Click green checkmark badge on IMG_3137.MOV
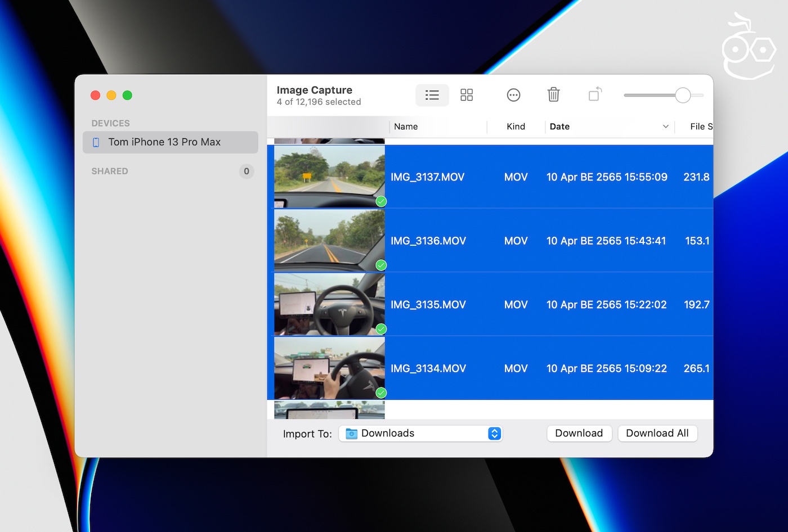 click(381, 201)
